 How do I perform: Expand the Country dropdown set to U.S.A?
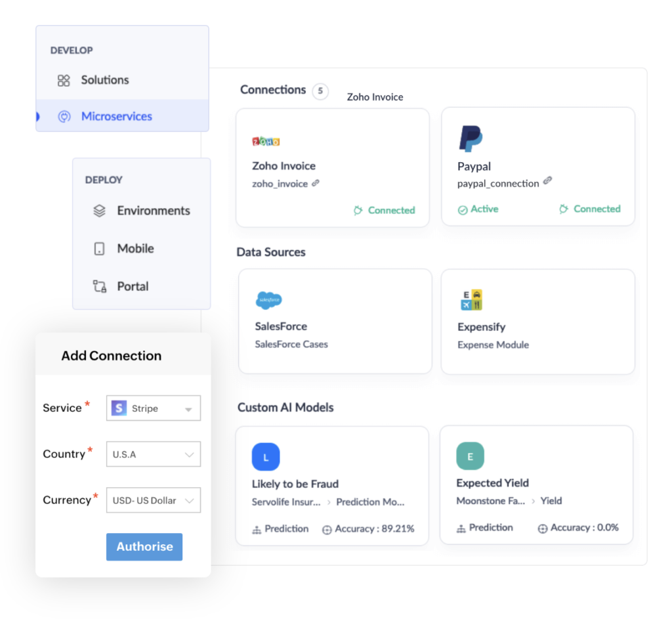coord(154,454)
